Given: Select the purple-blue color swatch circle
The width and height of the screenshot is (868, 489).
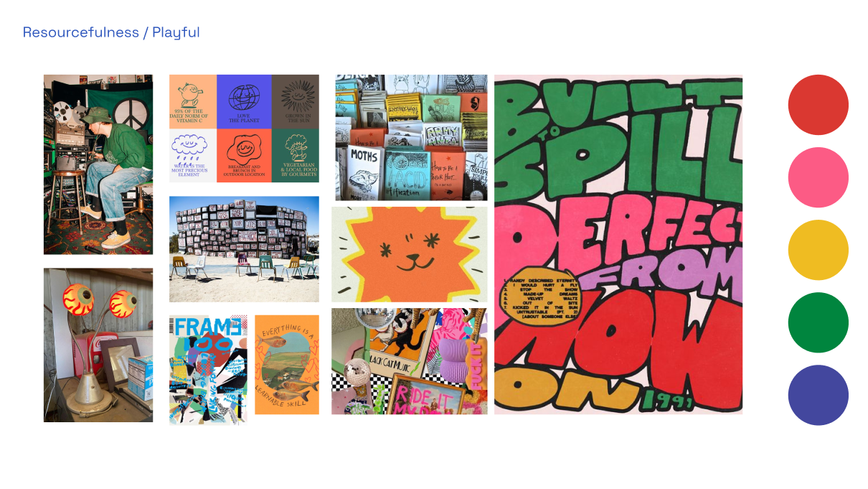Looking at the screenshot, I should [819, 395].
